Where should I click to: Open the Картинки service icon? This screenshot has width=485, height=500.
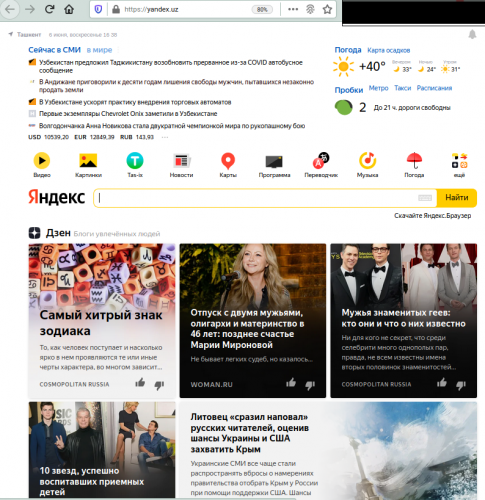88,161
